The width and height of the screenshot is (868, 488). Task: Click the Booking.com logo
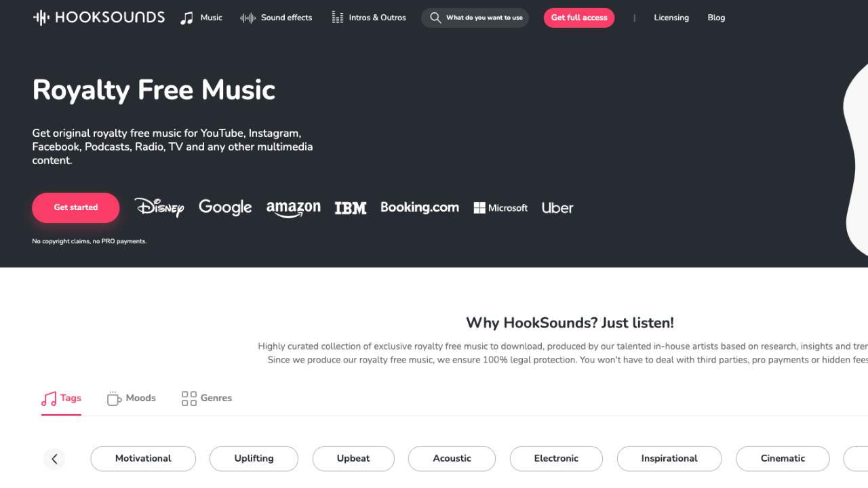pyautogui.click(x=420, y=207)
